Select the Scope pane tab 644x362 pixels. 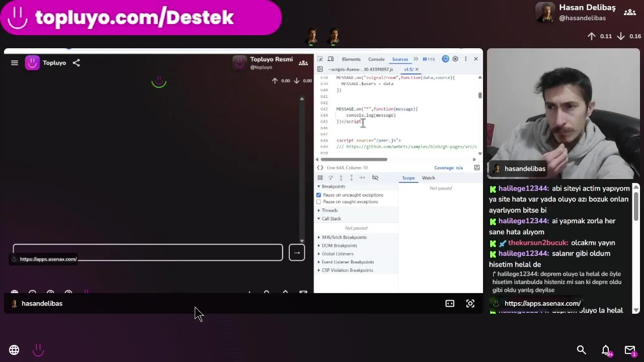click(x=409, y=178)
